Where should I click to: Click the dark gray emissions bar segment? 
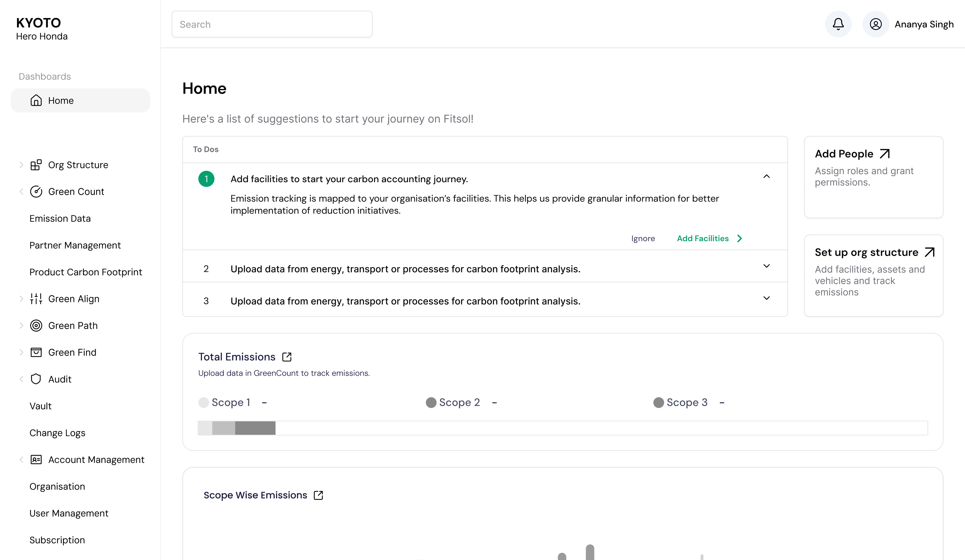click(255, 428)
